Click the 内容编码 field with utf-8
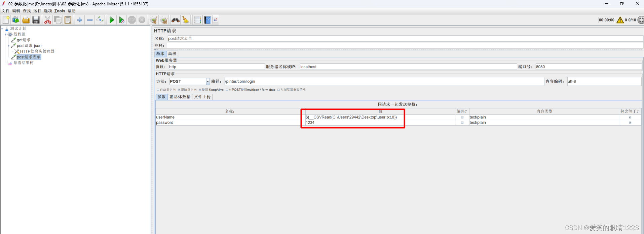Viewport: 644px width, 234px height. (x=604, y=81)
